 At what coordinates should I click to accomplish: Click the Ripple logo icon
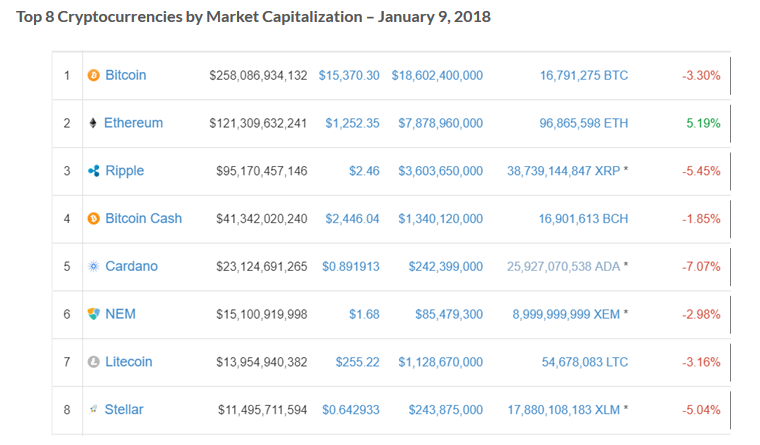pos(94,171)
